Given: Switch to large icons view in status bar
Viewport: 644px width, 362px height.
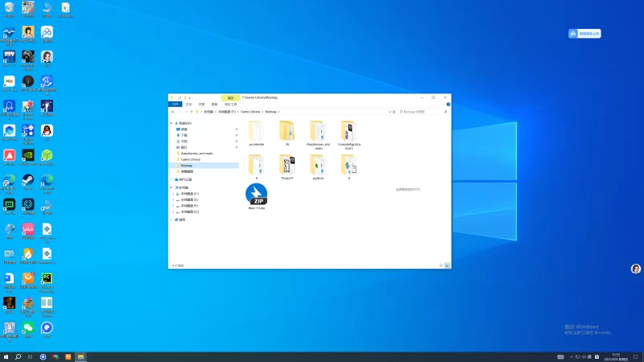Looking at the screenshot, I should pyautogui.click(x=448, y=265).
